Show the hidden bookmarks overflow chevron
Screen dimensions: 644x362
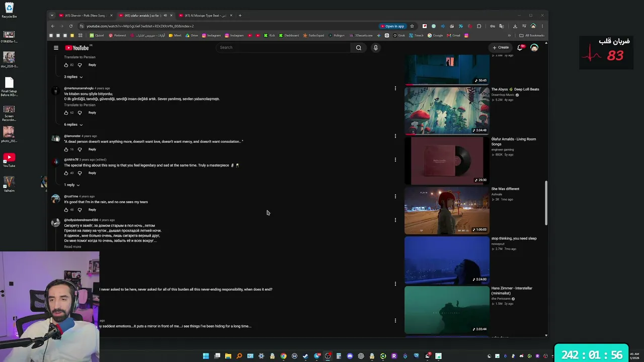(x=509, y=36)
